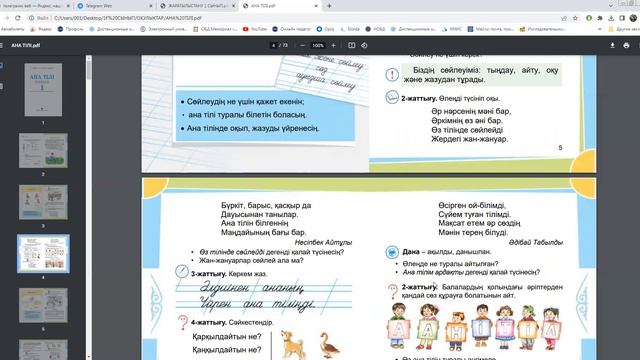Open the Онлайн педагог bookmark
Image resolution: width=640 pixels, height=360 pixels.
click(x=291, y=29)
